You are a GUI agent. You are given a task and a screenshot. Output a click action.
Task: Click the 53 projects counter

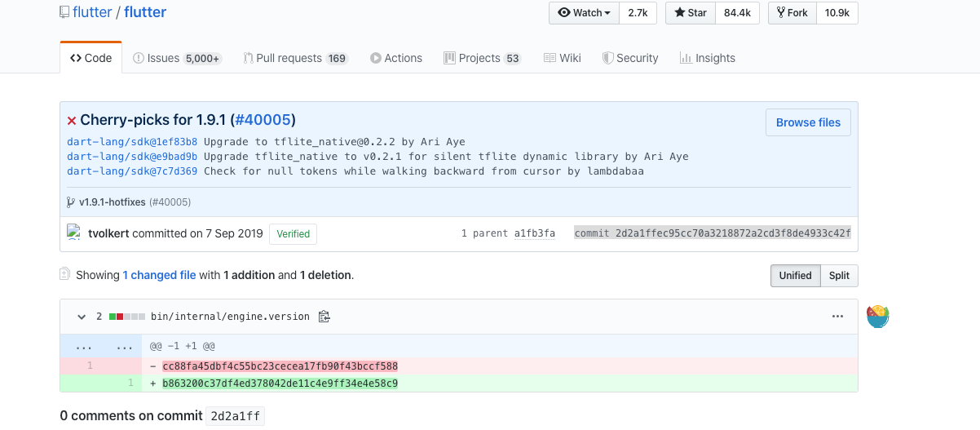(x=513, y=59)
